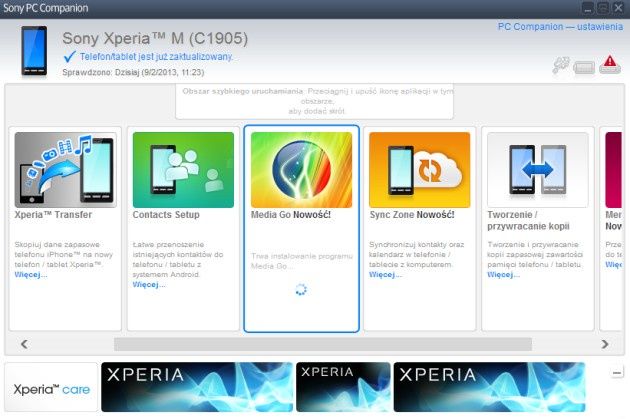Click the last wide XPERIA banner

[x=489, y=387]
